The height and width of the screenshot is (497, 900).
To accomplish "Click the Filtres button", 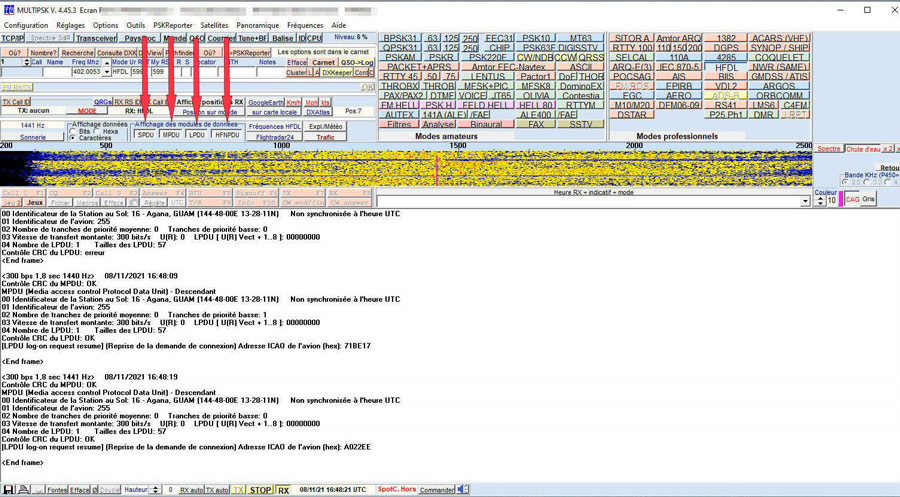I will (399, 125).
